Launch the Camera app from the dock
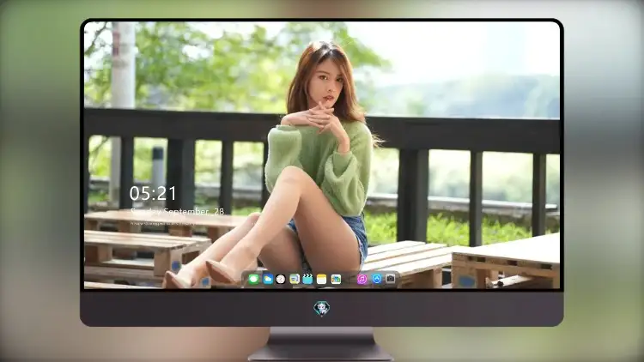This screenshot has width=644, height=362. point(390,279)
